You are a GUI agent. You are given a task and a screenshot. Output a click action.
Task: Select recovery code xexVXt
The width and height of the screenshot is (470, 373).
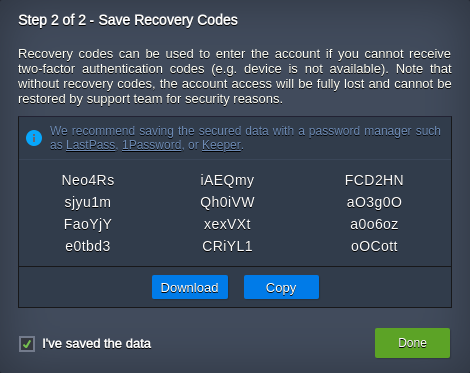(x=227, y=224)
